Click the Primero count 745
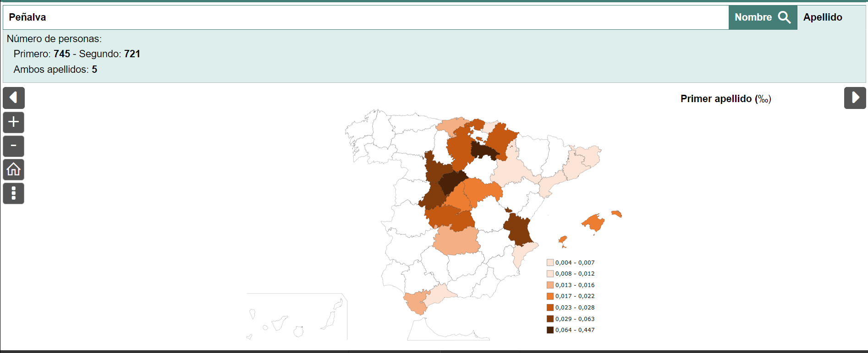Image resolution: width=868 pixels, height=353 pixels. [62, 54]
